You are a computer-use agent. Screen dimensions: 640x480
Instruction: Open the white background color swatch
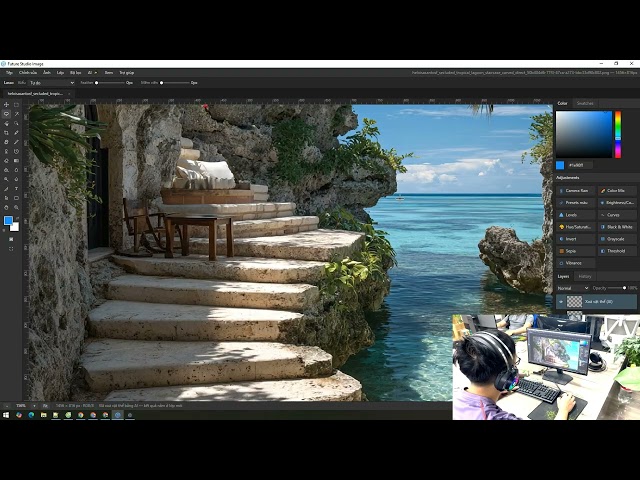point(15,227)
